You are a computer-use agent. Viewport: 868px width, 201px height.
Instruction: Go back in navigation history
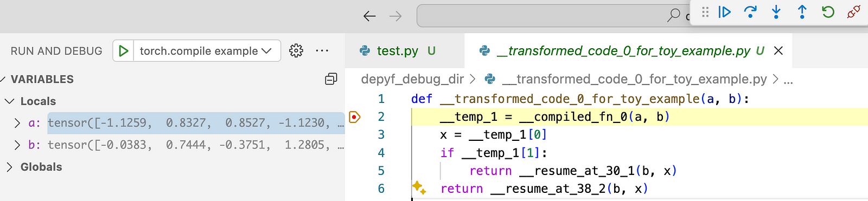(x=369, y=16)
